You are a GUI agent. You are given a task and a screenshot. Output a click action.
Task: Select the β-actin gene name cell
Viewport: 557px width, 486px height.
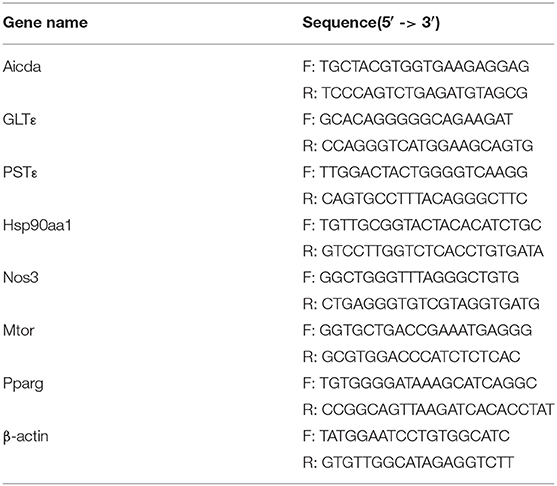click(26, 437)
